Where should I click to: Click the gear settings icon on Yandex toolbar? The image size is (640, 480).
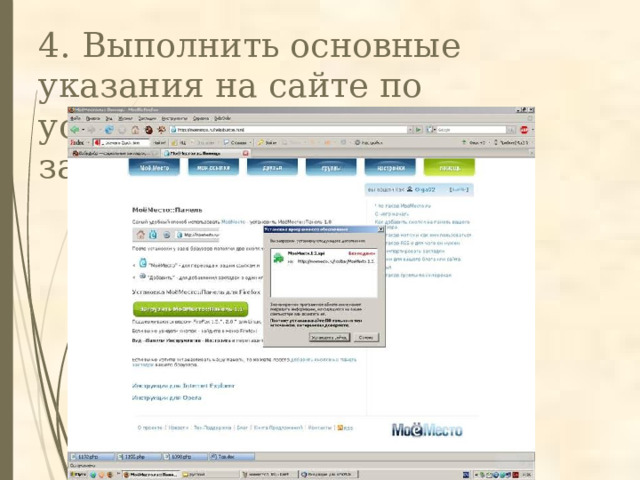click(x=357, y=142)
